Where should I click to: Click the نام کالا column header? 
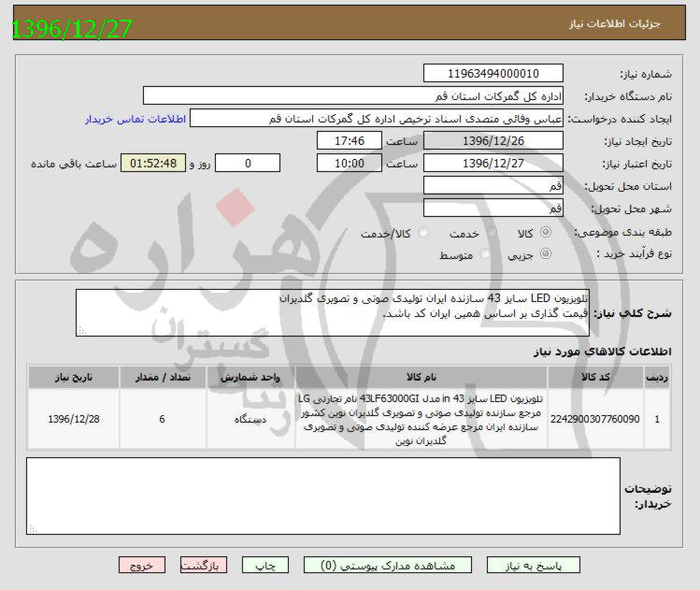pos(421,378)
